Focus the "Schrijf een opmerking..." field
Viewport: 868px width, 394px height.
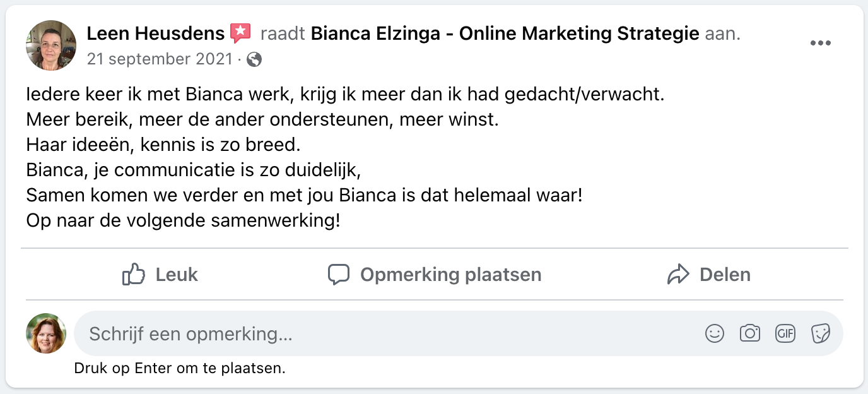(378, 333)
